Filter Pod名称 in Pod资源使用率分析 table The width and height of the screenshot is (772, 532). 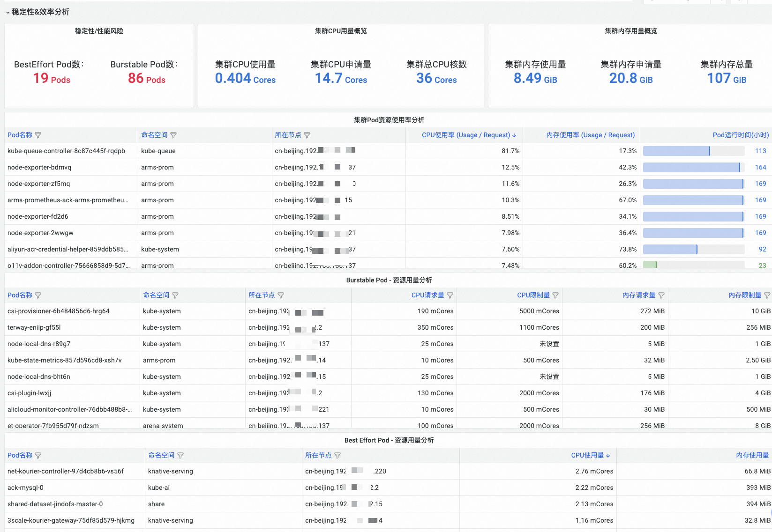coord(38,135)
